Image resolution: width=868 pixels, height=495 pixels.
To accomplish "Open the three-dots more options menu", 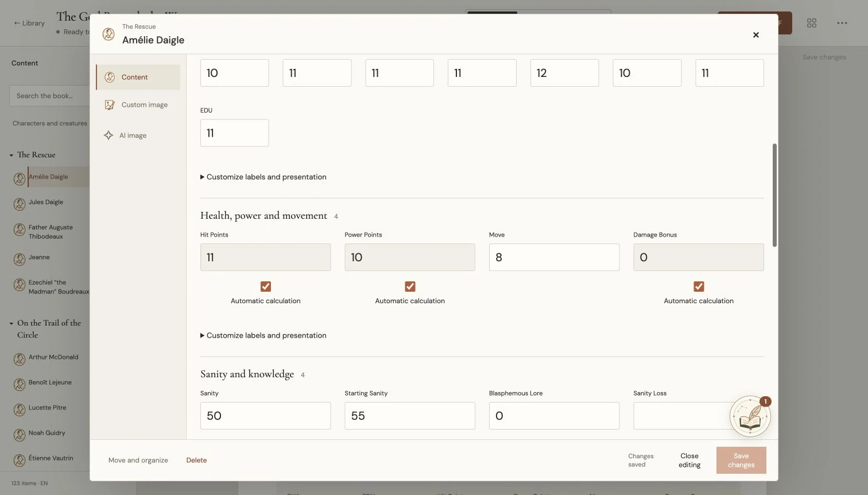I will (x=842, y=23).
